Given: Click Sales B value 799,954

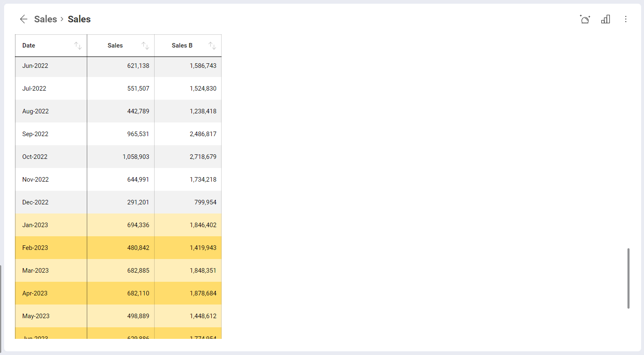Looking at the screenshot, I should tap(205, 202).
